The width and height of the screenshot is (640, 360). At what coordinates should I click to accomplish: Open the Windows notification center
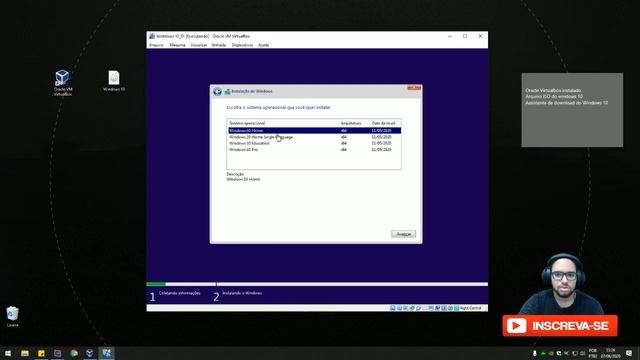(629, 353)
